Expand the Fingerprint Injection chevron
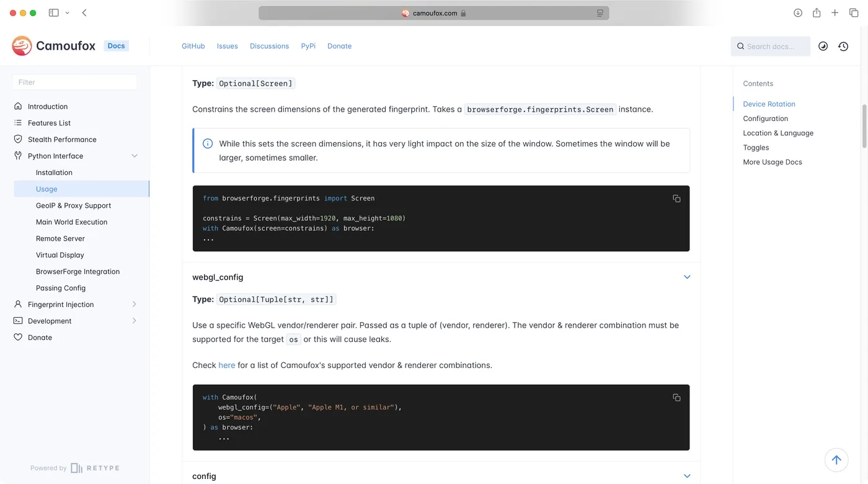This screenshot has height=484, width=868. [135, 304]
